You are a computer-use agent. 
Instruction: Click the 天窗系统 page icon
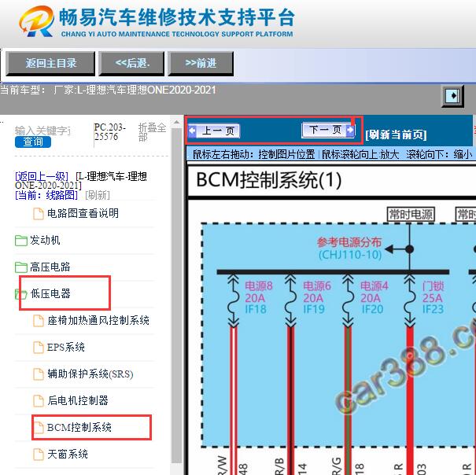(39, 455)
